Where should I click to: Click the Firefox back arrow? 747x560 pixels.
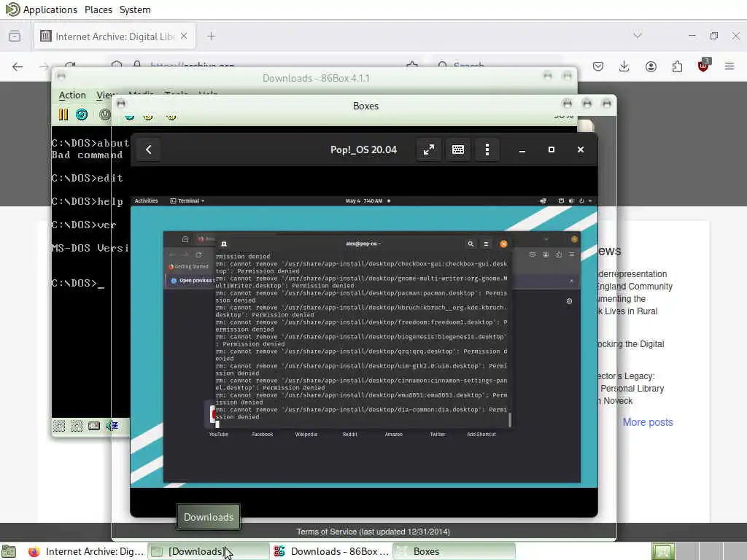pyautogui.click(x=18, y=66)
